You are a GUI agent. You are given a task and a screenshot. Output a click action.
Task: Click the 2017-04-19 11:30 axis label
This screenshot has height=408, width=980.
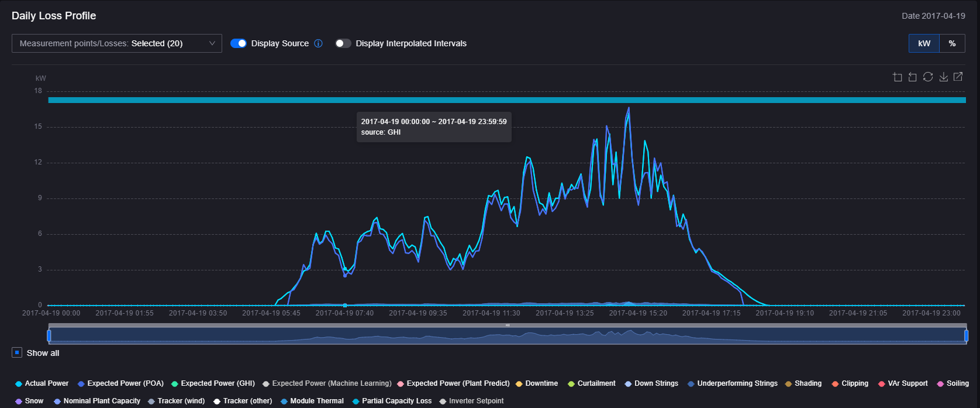click(x=491, y=313)
